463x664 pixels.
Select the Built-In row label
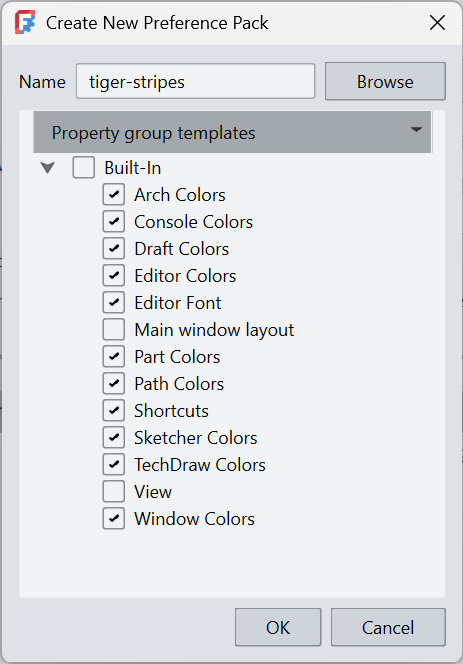tap(133, 168)
